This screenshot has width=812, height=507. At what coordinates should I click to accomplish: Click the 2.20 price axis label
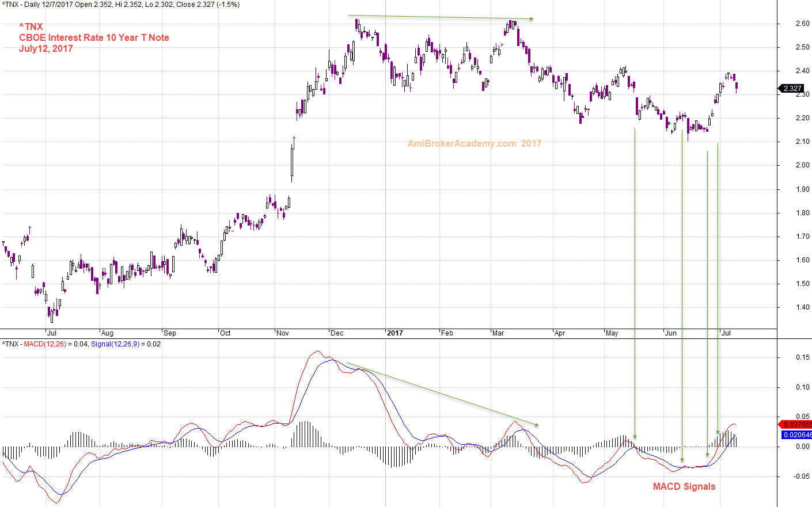(802, 118)
